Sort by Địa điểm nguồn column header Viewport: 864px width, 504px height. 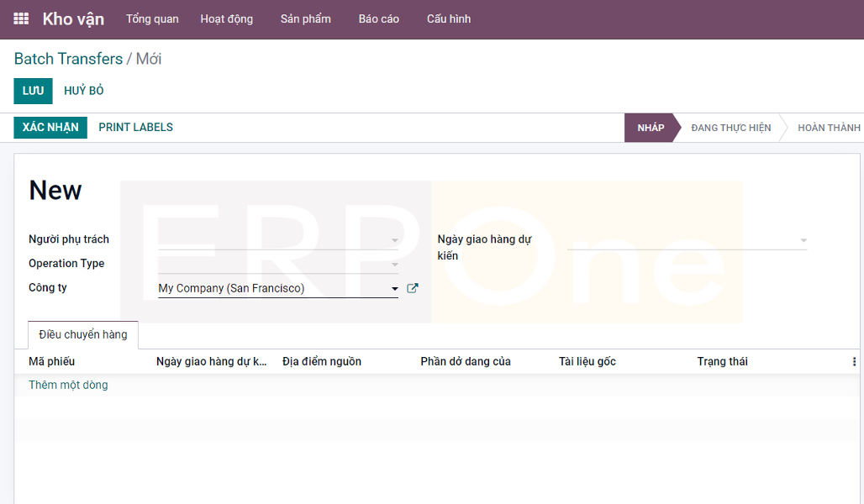(x=322, y=361)
